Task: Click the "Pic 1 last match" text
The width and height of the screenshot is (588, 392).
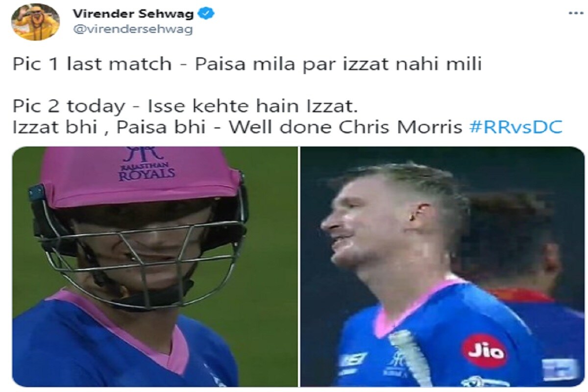Action: click(x=92, y=64)
